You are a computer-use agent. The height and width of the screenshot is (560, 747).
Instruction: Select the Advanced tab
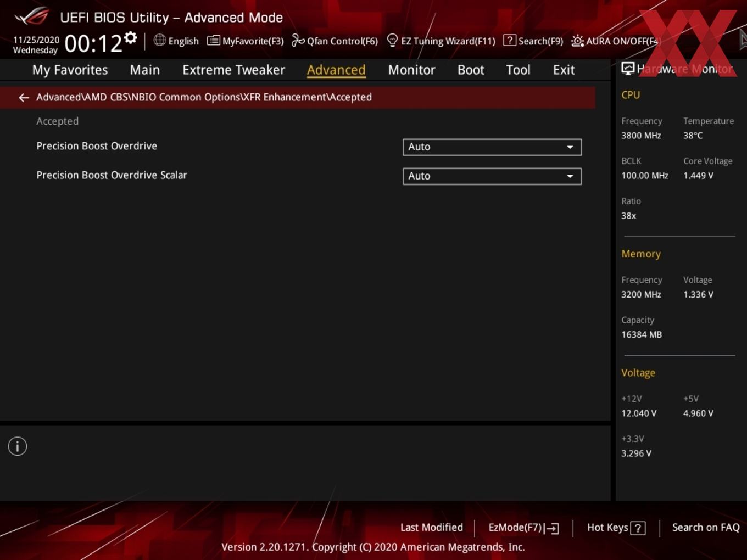point(336,70)
